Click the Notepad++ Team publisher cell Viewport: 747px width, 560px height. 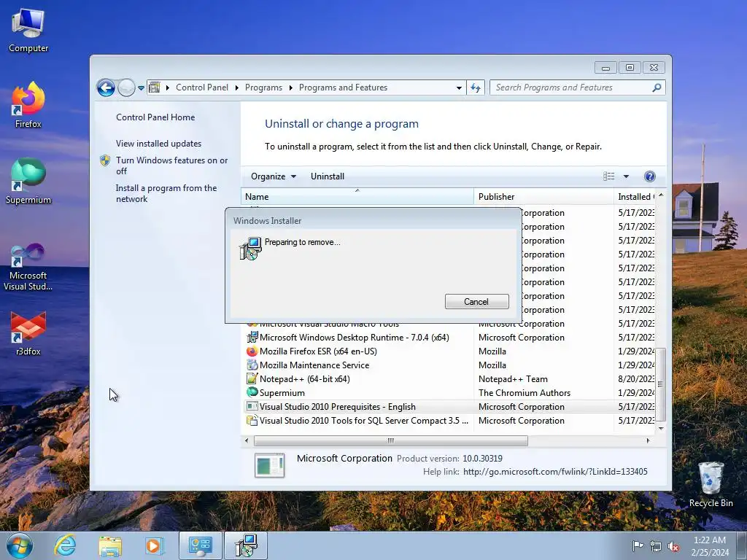point(513,379)
